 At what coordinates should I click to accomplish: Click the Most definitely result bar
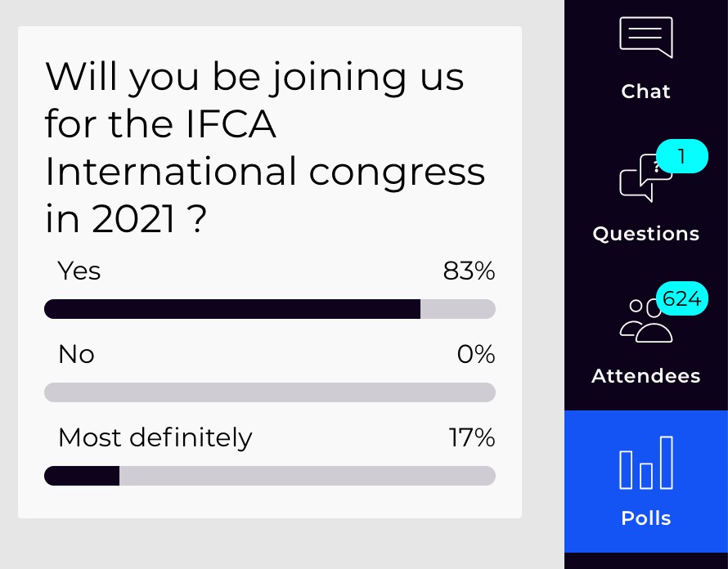click(x=270, y=476)
